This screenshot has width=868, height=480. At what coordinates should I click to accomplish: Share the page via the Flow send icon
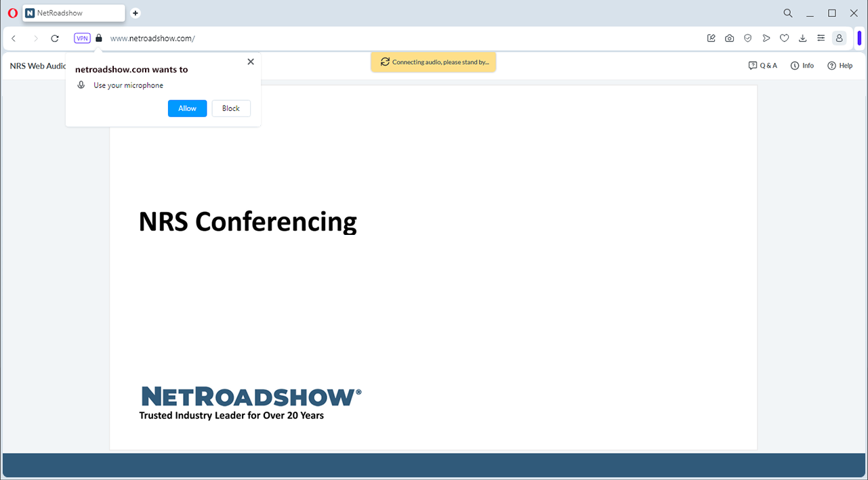[x=766, y=38]
